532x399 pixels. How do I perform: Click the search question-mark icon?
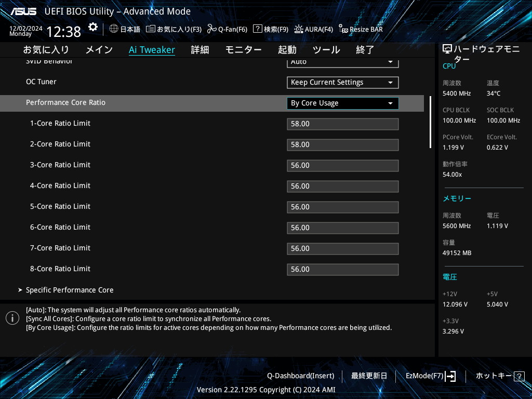coord(258,29)
